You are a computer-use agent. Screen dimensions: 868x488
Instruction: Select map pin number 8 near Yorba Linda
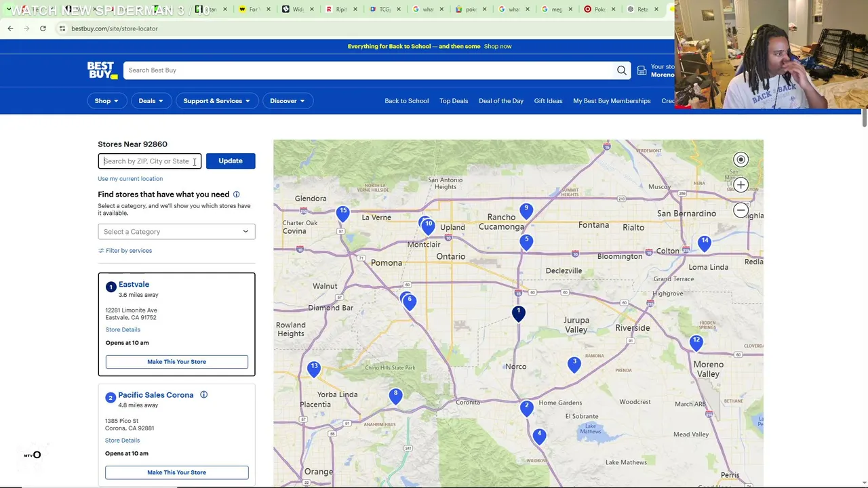(396, 395)
